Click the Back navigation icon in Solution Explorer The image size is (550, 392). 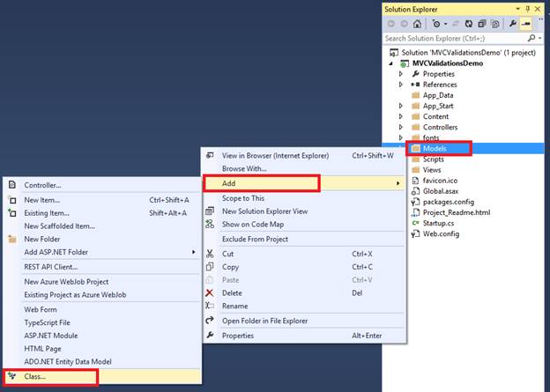coord(391,24)
